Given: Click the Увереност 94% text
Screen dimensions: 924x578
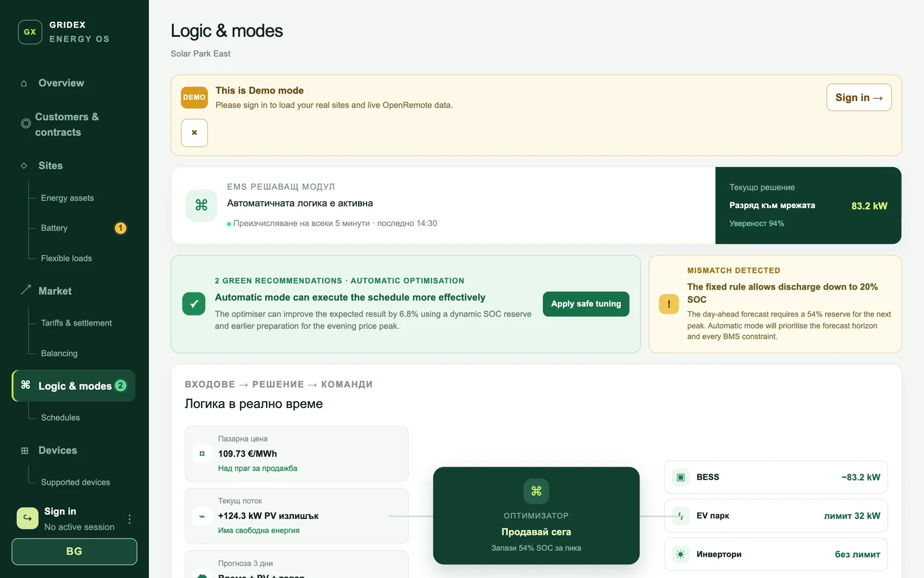Looking at the screenshot, I should click(757, 224).
